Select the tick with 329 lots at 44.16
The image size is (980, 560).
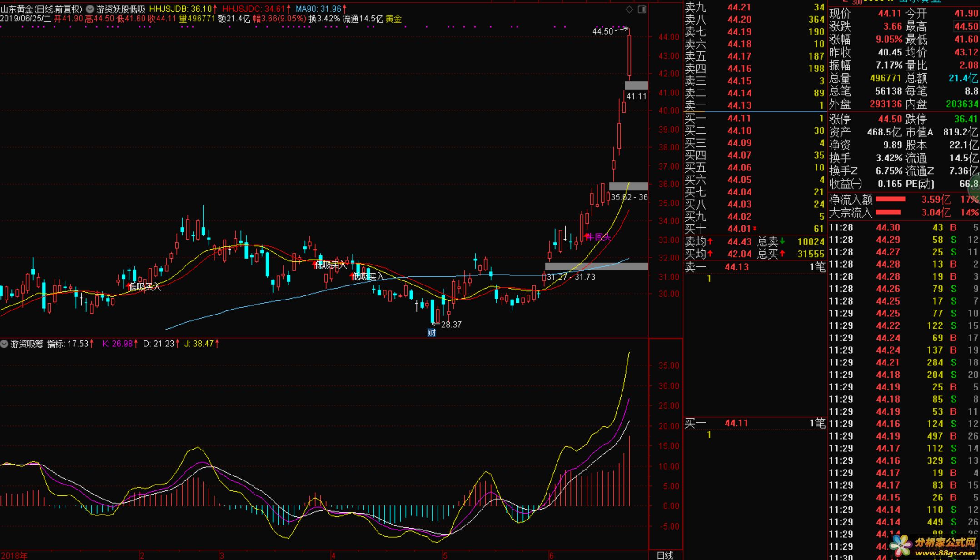[904, 460]
